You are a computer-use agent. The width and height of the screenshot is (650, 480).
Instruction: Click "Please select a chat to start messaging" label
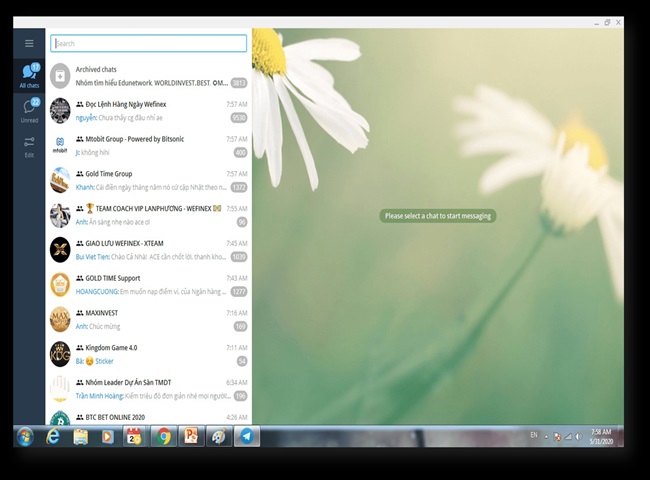pyautogui.click(x=438, y=216)
